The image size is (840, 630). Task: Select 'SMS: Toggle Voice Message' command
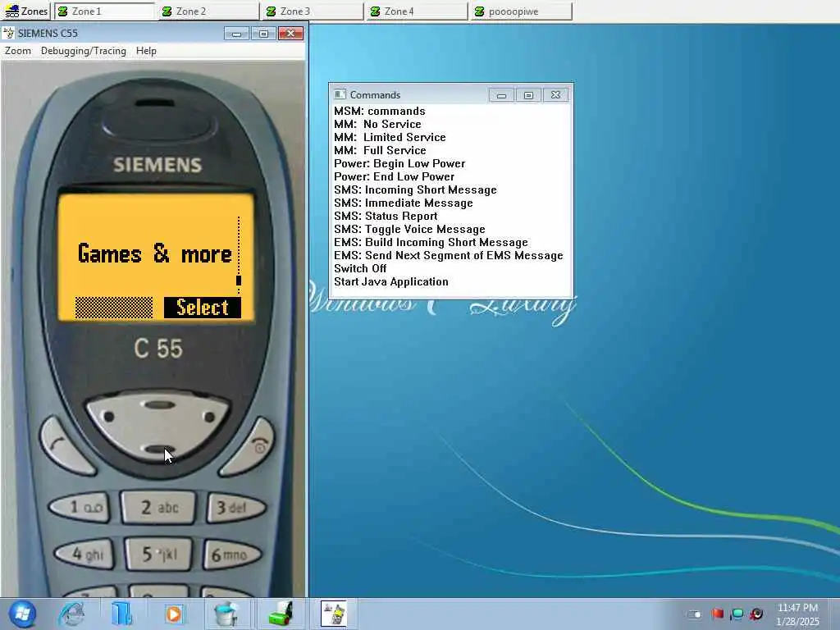pyautogui.click(x=409, y=229)
